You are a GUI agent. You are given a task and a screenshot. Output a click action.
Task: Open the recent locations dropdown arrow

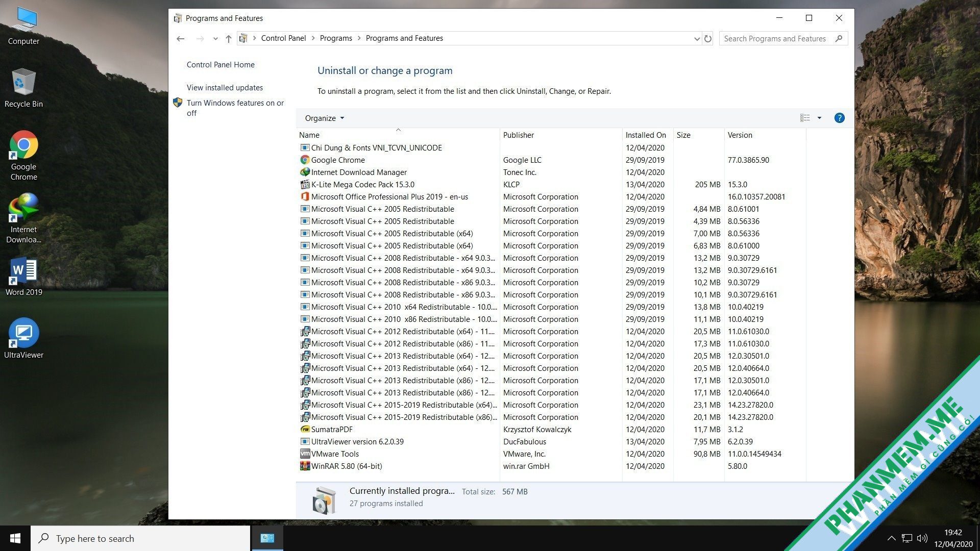(x=215, y=38)
